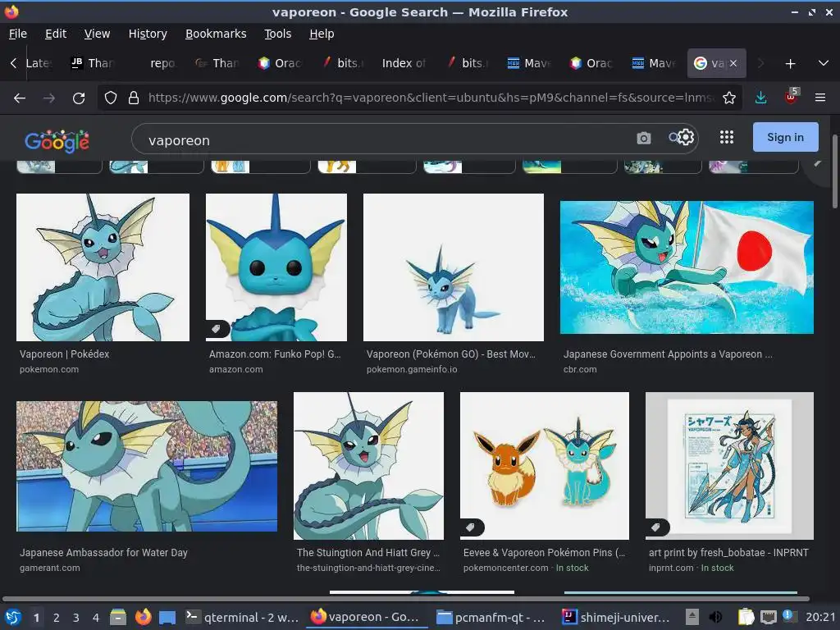840x630 pixels.
Task: Click the Amazon.com: Funko Pop! title link
Action: click(275, 354)
